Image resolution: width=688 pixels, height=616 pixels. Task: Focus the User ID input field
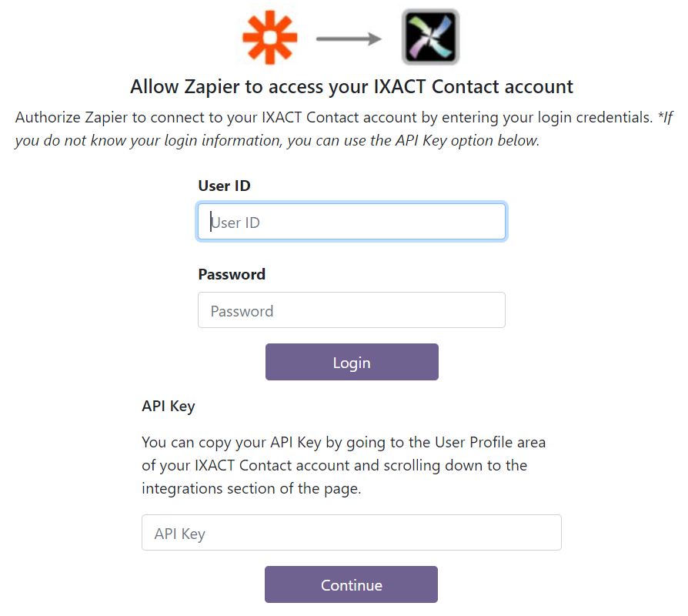coord(352,221)
